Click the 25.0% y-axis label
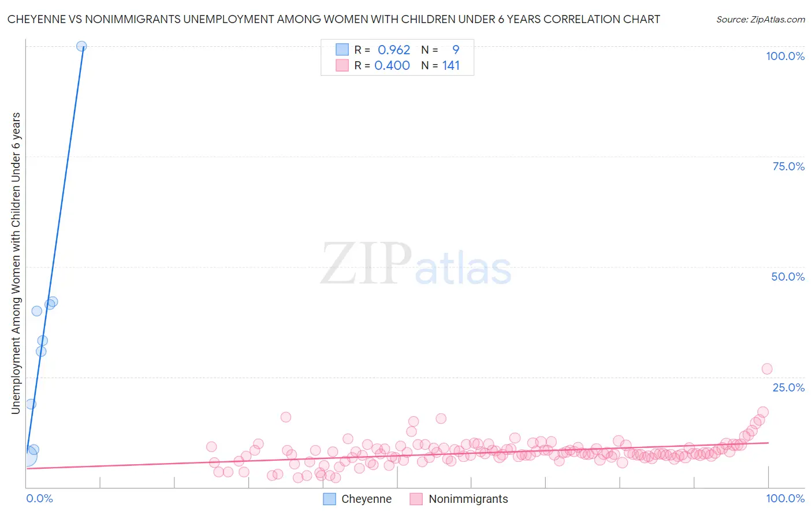This screenshot has width=812, height=515. coord(788,387)
